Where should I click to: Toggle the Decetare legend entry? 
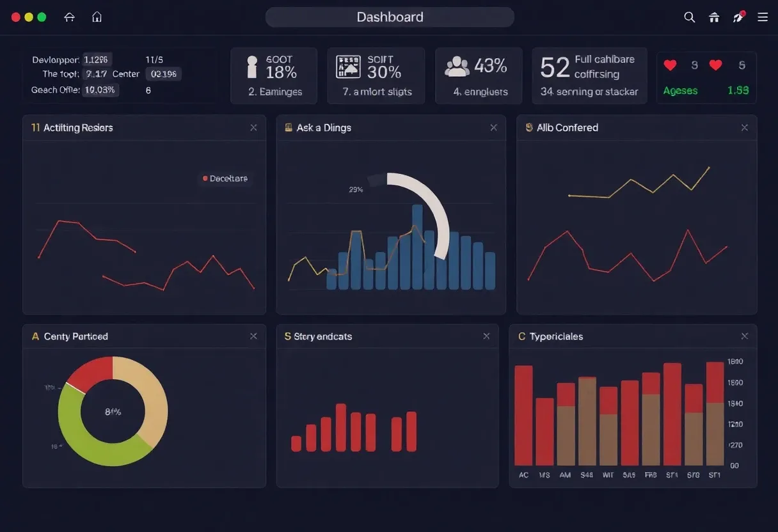[225, 178]
